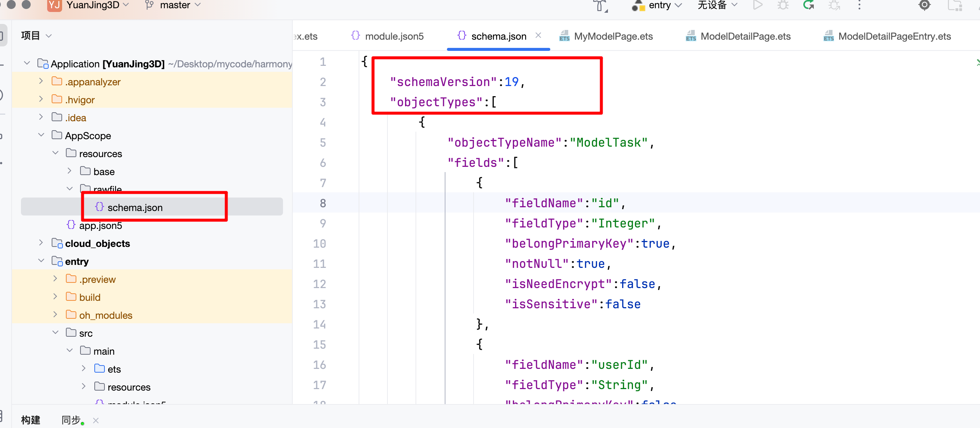Switch to the schema.json editor tab

coord(499,36)
